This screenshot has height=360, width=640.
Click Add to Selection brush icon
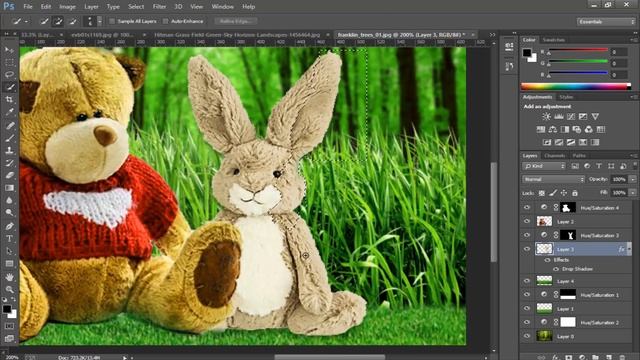pos(58,21)
